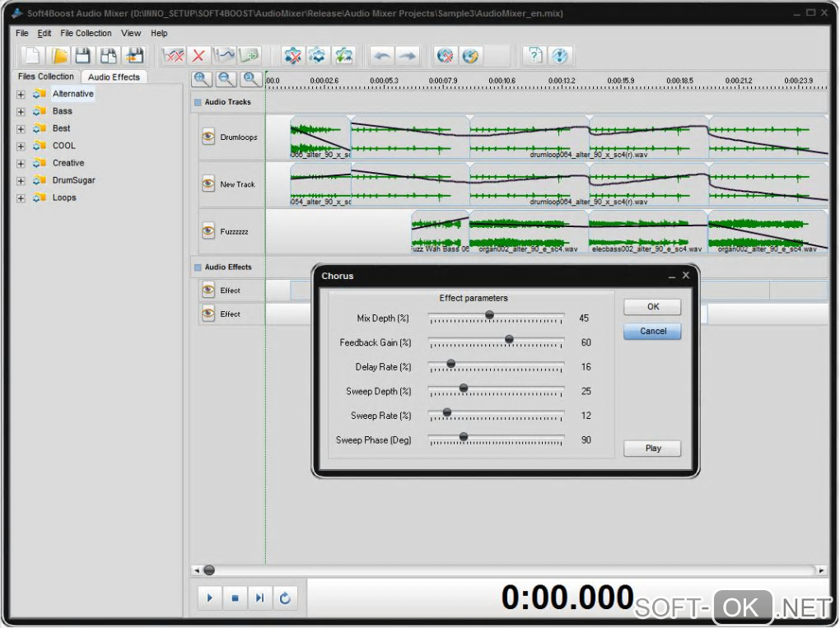The height and width of the screenshot is (628, 840).
Task: Click OK in the Chorus dialog
Action: click(x=652, y=307)
